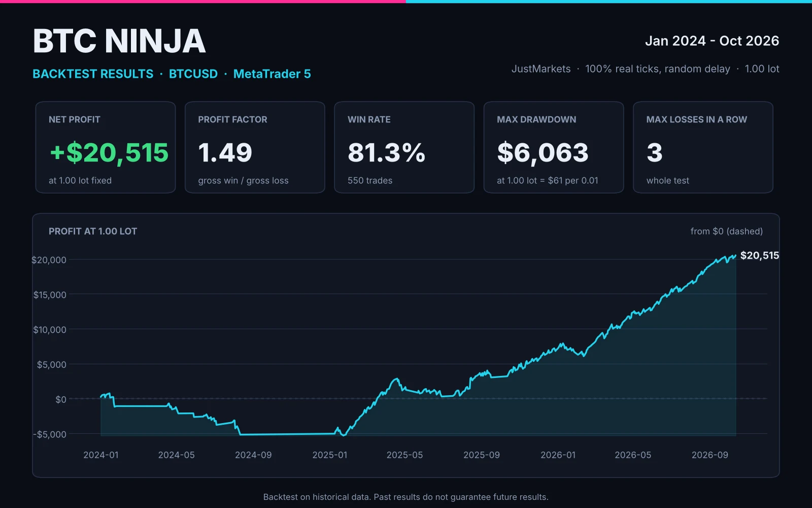Click the 2026-01 x-axis label
The image size is (812, 508).
pos(558,455)
